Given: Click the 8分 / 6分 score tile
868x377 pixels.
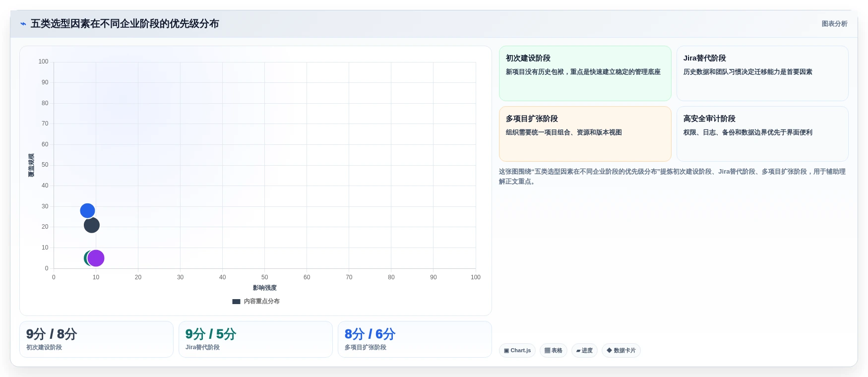Looking at the screenshot, I should click(x=415, y=339).
